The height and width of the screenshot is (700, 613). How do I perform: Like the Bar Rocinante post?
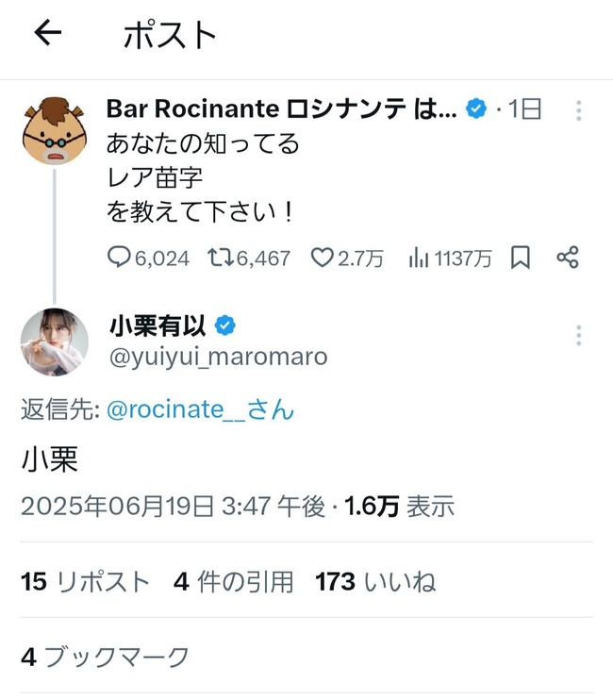click(347, 258)
